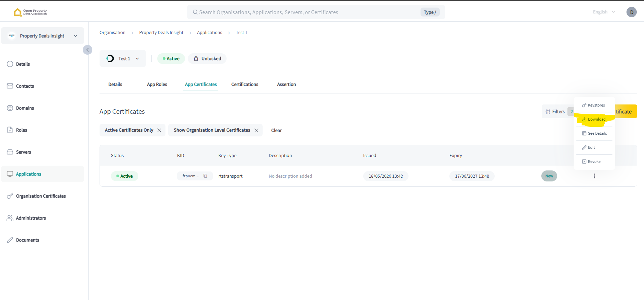Select the App Certificates tab
The width and height of the screenshot is (644, 300).
pyautogui.click(x=201, y=85)
